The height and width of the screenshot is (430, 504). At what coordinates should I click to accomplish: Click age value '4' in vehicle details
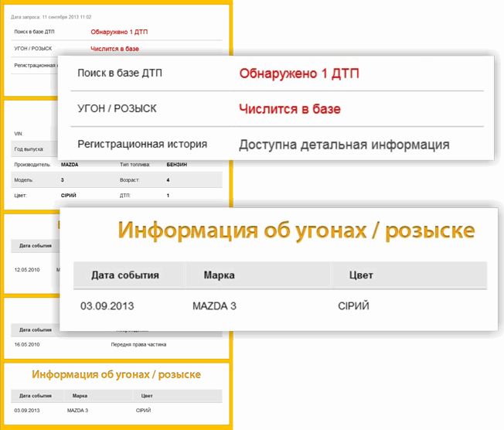click(168, 180)
